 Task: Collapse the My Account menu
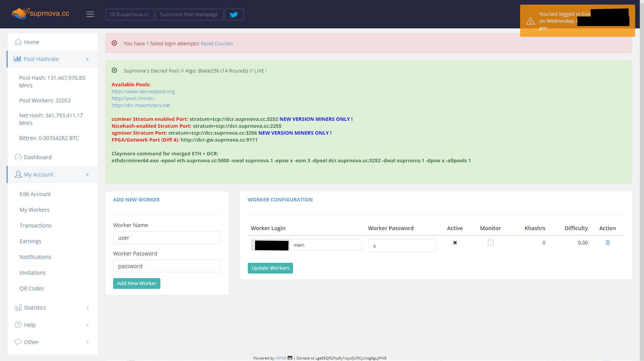coord(87,175)
